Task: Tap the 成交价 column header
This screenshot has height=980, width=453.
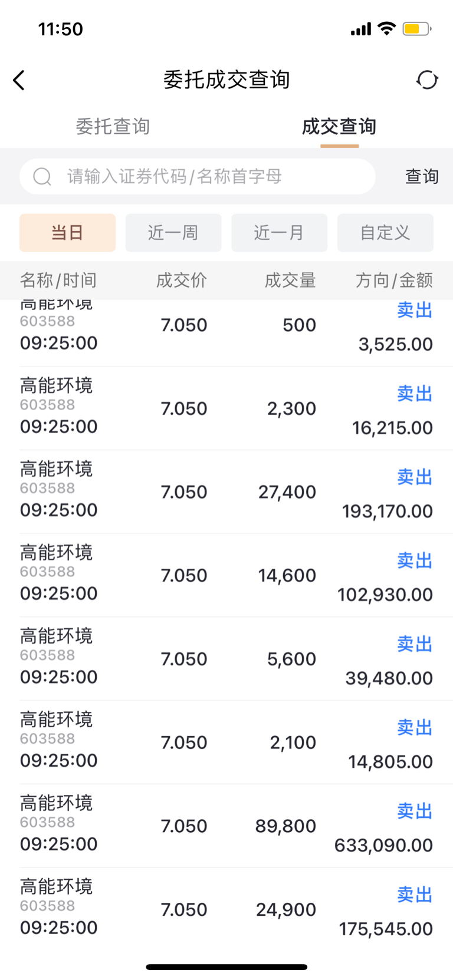Action: pyautogui.click(x=182, y=281)
